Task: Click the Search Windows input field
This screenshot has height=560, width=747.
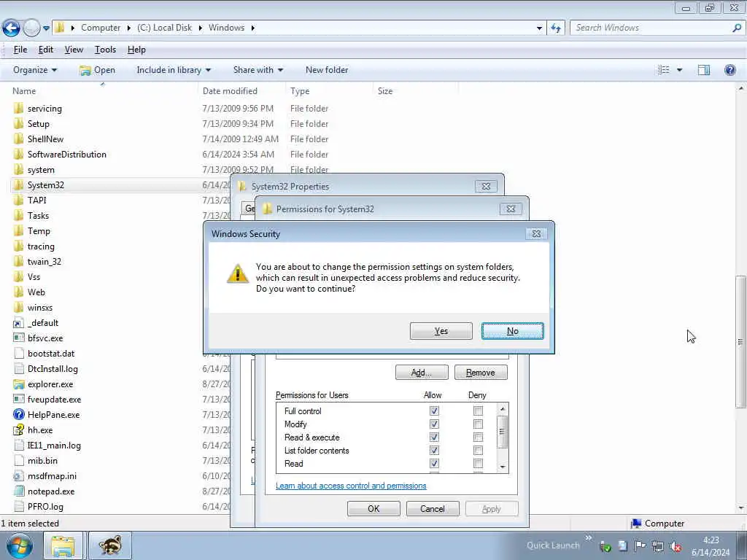Action: pos(650,28)
